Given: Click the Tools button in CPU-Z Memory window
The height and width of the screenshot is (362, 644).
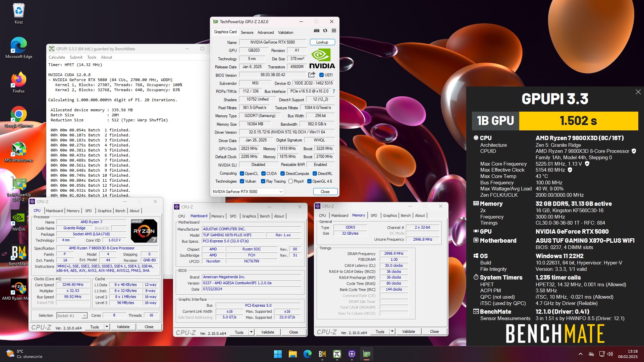Looking at the screenshot, I should pyautogui.click(x=380, y=331).
